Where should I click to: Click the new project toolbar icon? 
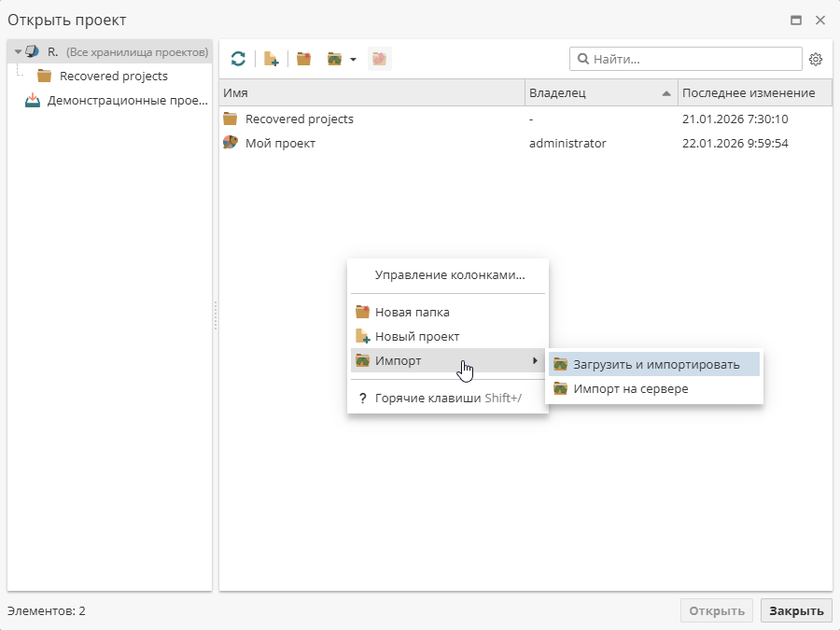coord(272,59)
